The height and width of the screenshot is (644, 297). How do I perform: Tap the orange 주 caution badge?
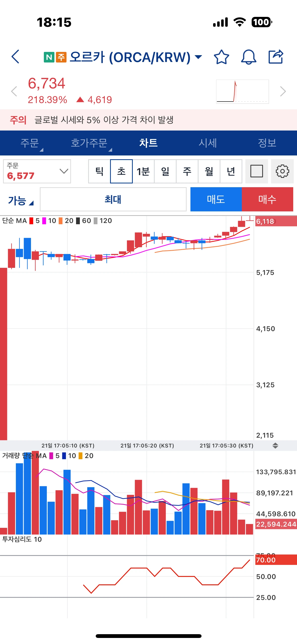click(x=61, y=57)
